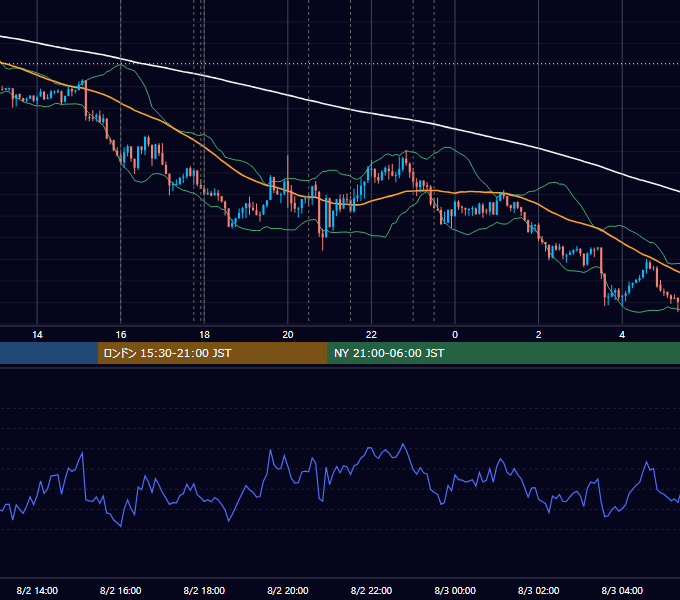Image resolution: width=680 pixels, height=600 pixels.
Task: Click the upper chart time label 18
Action: [204, 335]
